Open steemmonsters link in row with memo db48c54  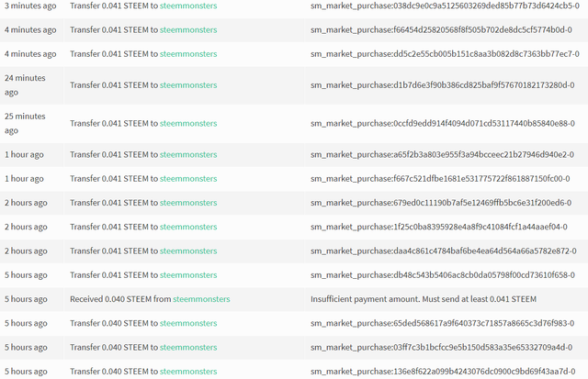[188, 275]
